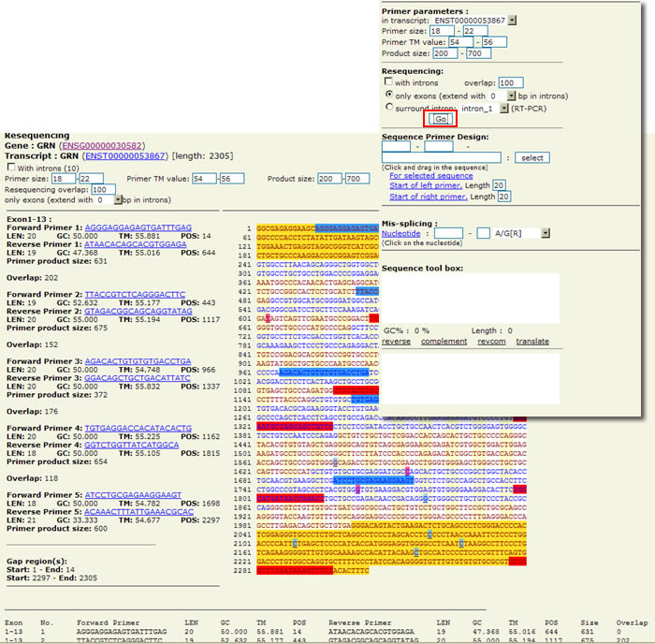The height and width of the screenshot is (644, 655).
Task: Click the panel's Primer size minimum field (18)
Action: [x=442, y=31]
